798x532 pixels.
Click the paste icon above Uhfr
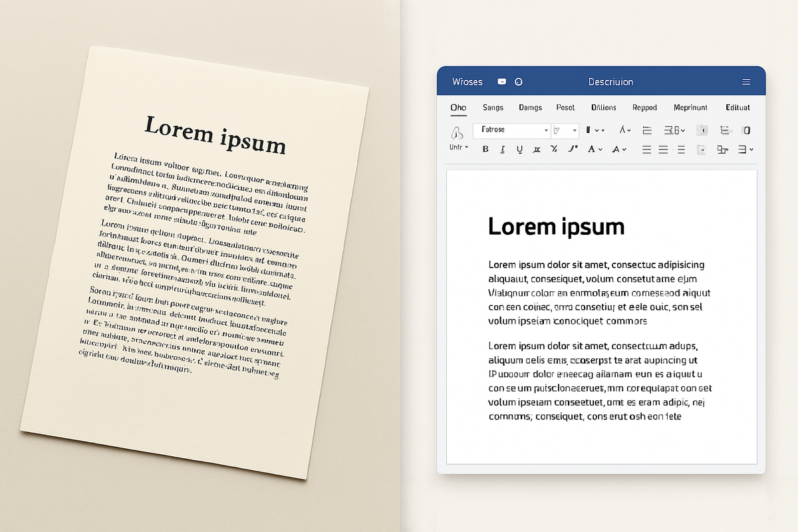click(x=457, y=132)
